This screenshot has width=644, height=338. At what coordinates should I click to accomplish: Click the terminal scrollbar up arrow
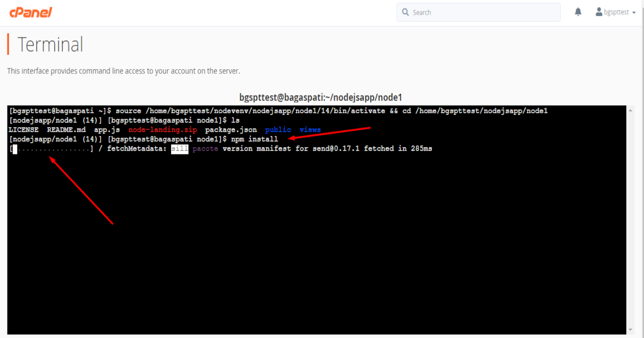pos(632,110)
